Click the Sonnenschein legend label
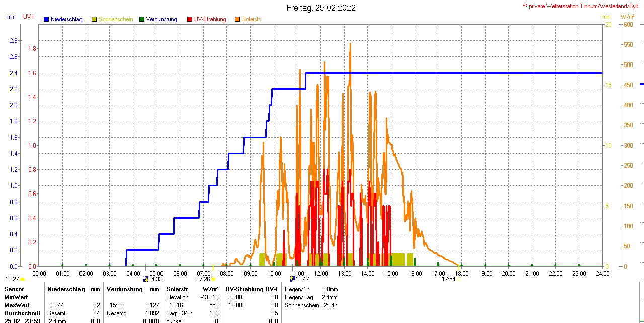Image resolution: width=644 pixels, height=323 pixels. (116, 19)
